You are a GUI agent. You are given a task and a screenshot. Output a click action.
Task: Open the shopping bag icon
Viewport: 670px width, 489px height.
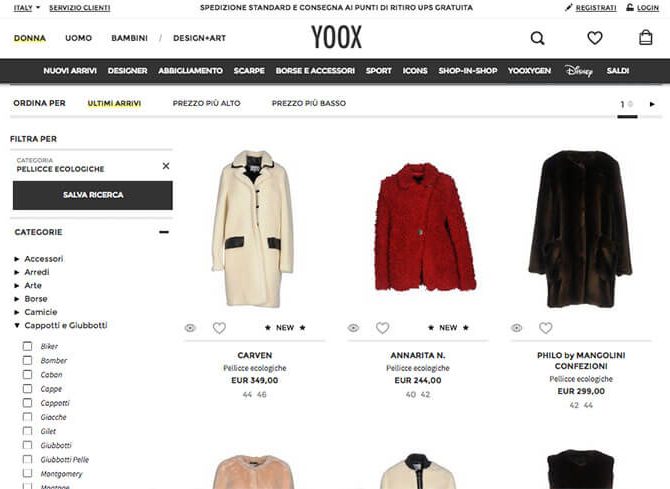645,38
